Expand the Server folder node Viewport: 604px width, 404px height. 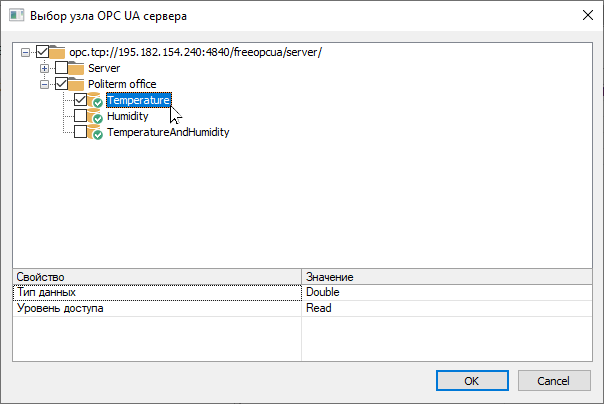click(x=44, y=68)
